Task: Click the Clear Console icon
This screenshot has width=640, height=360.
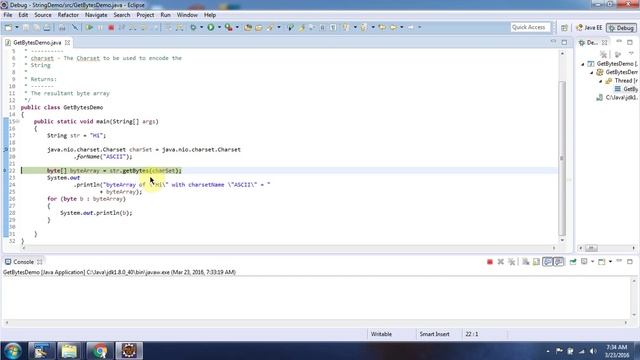Action: click(x=525, y=262)
